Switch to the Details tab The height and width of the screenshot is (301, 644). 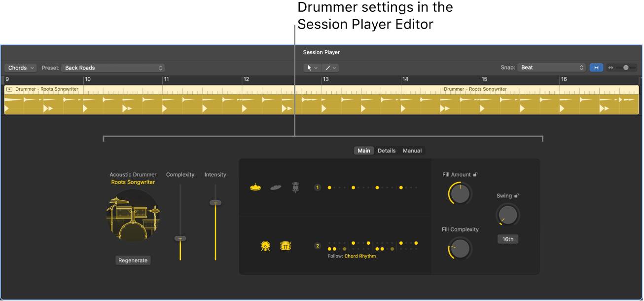[387, 150]
